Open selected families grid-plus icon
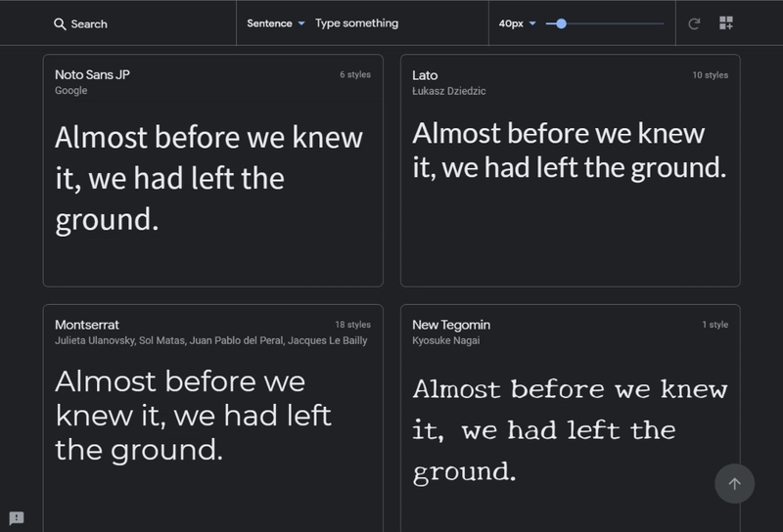783x532 pixels. click(x=726, y=22)
